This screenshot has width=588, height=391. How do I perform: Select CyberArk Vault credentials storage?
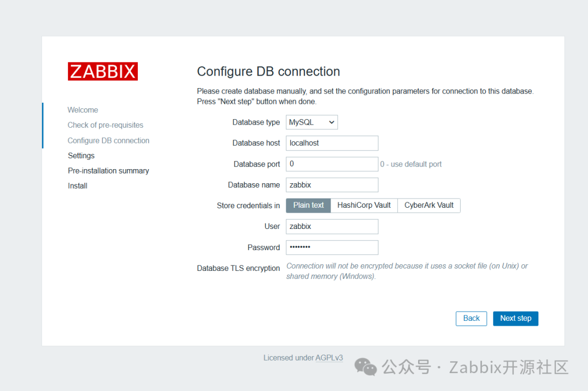point(428,205)
